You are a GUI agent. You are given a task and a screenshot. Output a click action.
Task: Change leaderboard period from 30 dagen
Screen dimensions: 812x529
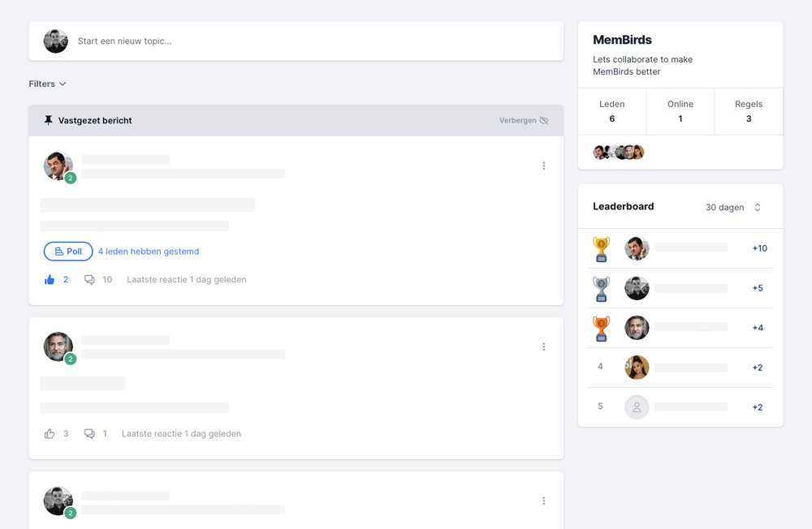(x=733, y=208)
